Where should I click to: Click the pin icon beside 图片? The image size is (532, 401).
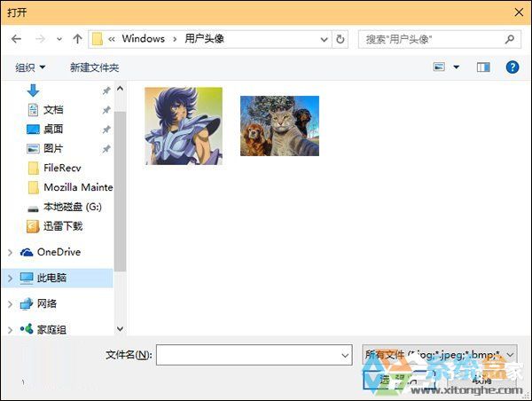(106, 149)
